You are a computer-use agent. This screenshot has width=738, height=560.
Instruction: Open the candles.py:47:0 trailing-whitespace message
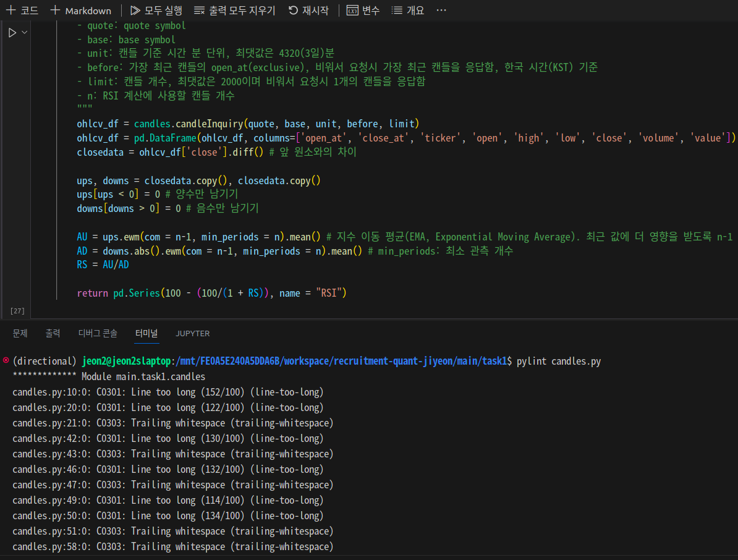[x=172, y=485]
